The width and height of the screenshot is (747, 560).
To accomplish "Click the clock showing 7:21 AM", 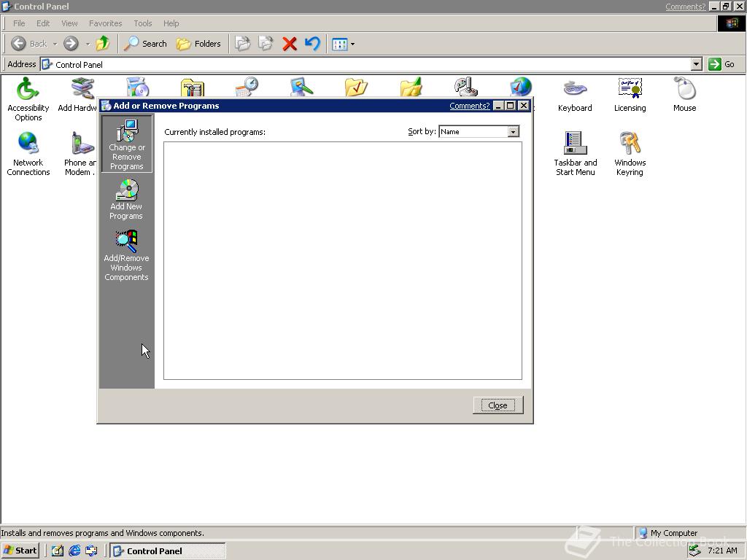I will point(722,551).
